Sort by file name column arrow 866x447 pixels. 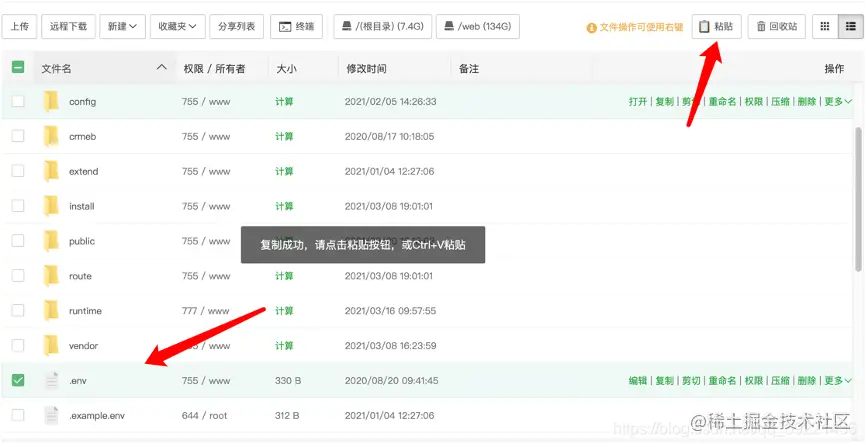[x=161, y=67]
